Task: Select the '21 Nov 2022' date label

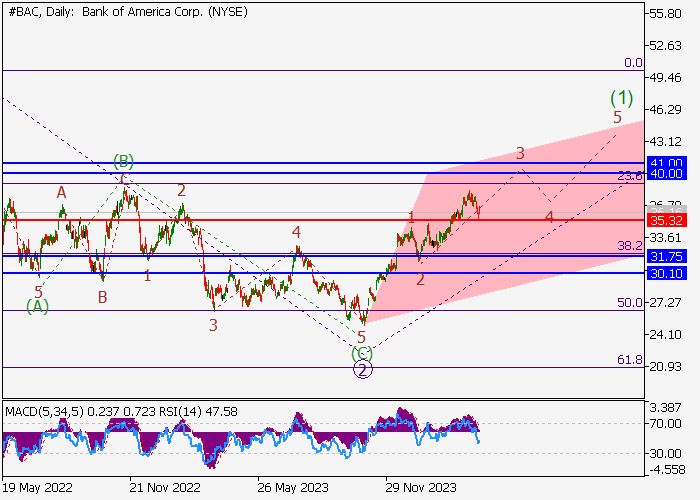Action: click(x=165, y=487)
